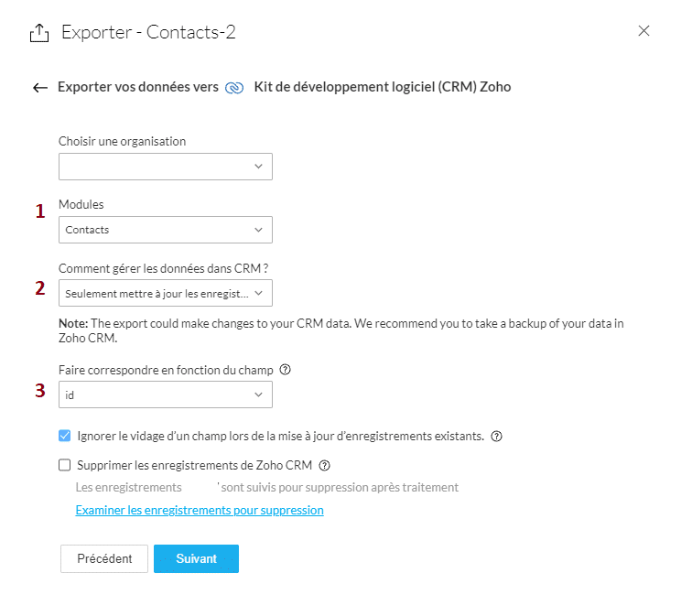This screenshot has width=681, height=616.
Task: Click the Exporter - Contacts-2 title
Action: [x=148, y=33]
